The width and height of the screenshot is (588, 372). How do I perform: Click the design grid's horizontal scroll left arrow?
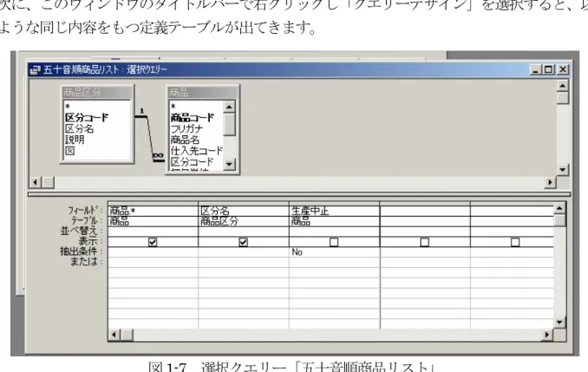(114, 335)
